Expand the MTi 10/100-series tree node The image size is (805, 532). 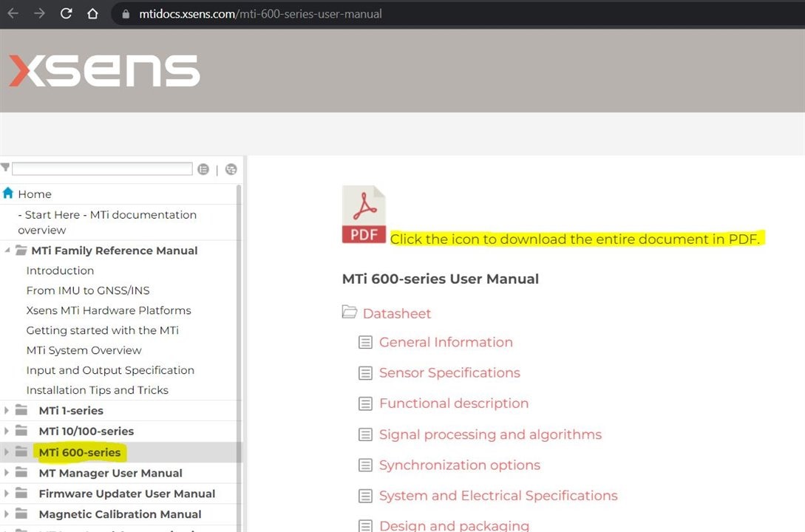point(6,431)
